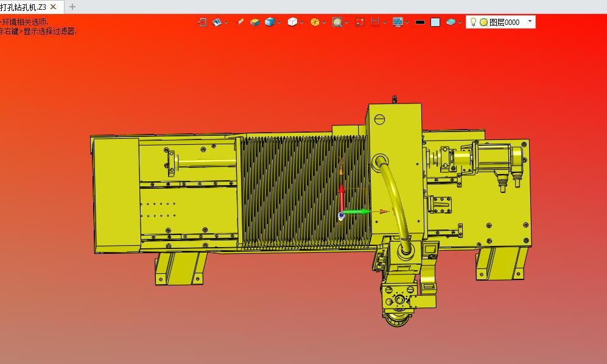This screenshot has height=364, width=607.
Task: Toggle the layer lightbulb visibility icon
Action: pyautogui.click(x=473, y=22)
